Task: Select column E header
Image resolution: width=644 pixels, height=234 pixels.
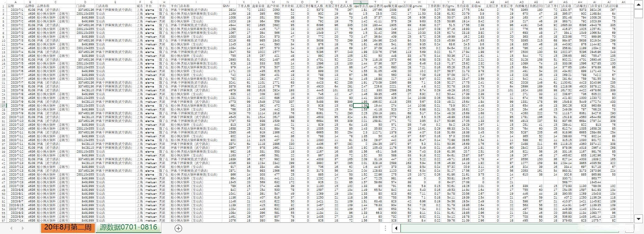Action: 115,2
